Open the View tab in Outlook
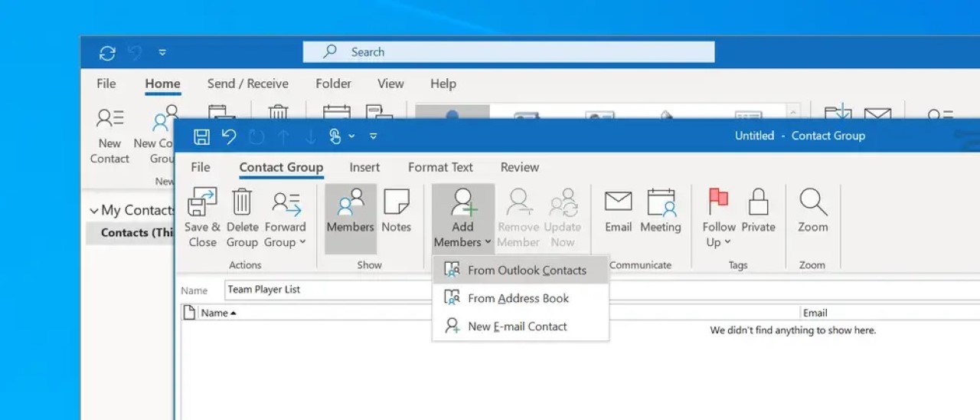Image resolution: width=980 pixels, height=420 pixels. 390,84
